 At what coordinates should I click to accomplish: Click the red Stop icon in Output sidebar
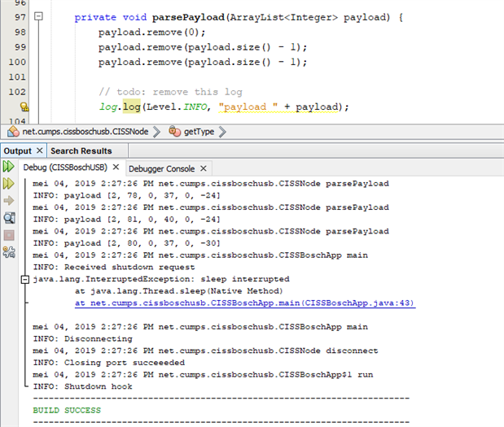(9, 235)
